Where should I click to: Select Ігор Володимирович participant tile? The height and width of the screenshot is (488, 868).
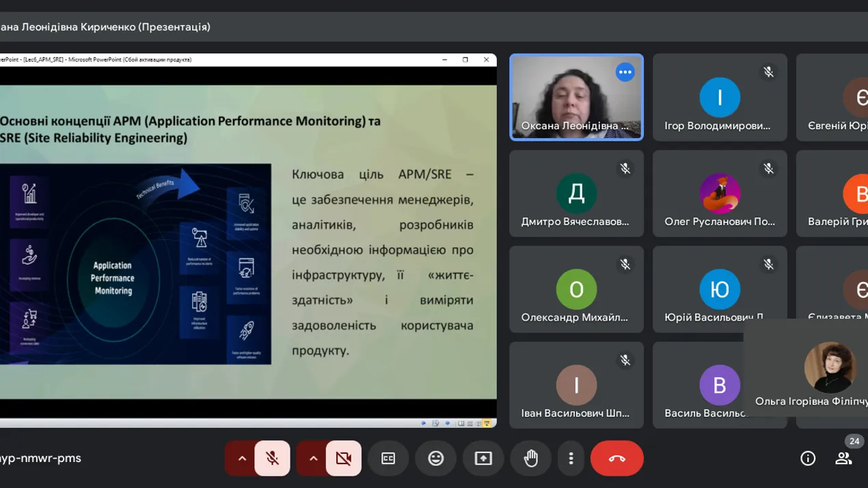720,97
